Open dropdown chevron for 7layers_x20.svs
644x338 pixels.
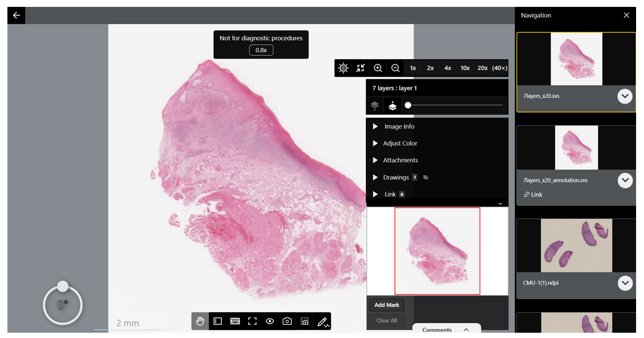coord(625,96)
